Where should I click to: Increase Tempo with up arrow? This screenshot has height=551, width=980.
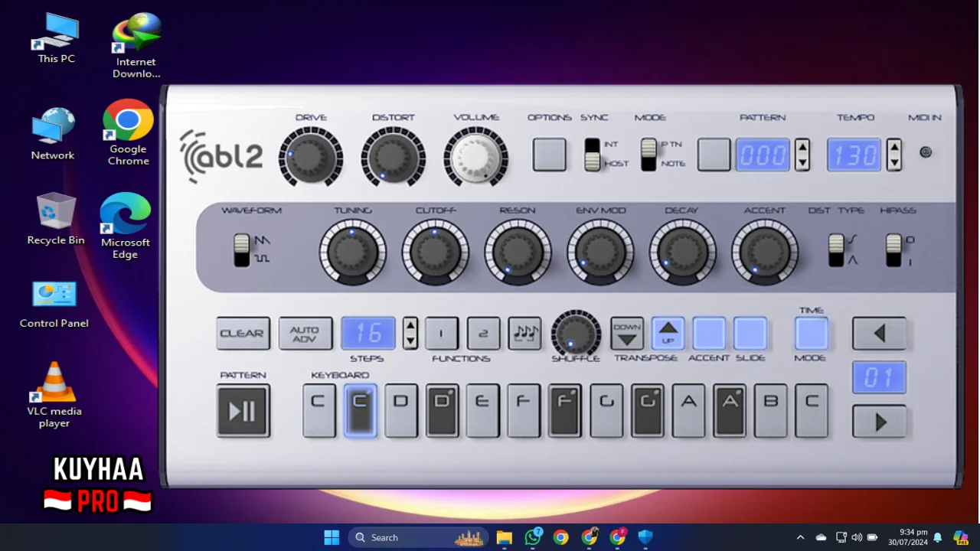tap(894, 147)
